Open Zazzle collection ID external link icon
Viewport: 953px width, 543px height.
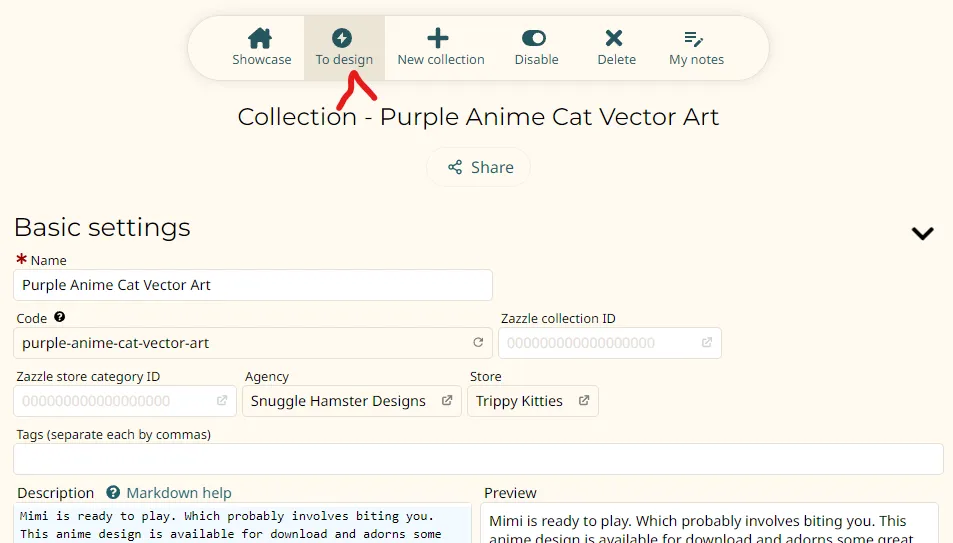coord(707,342)
